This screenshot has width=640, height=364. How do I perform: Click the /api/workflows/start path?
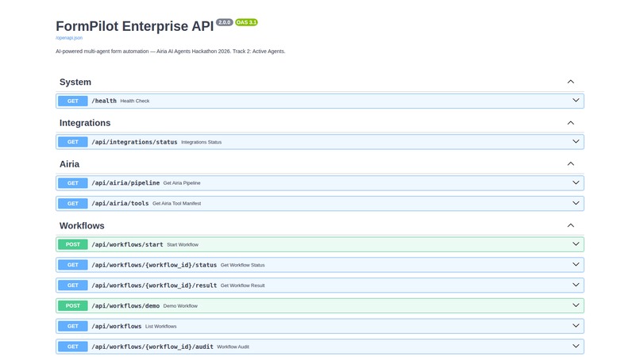coord(127,244)
